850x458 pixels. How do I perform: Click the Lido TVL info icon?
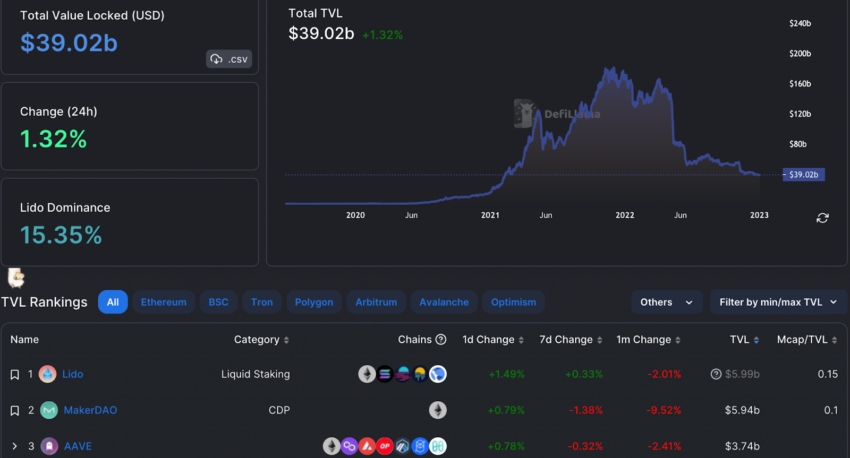[x=716, y=374]
